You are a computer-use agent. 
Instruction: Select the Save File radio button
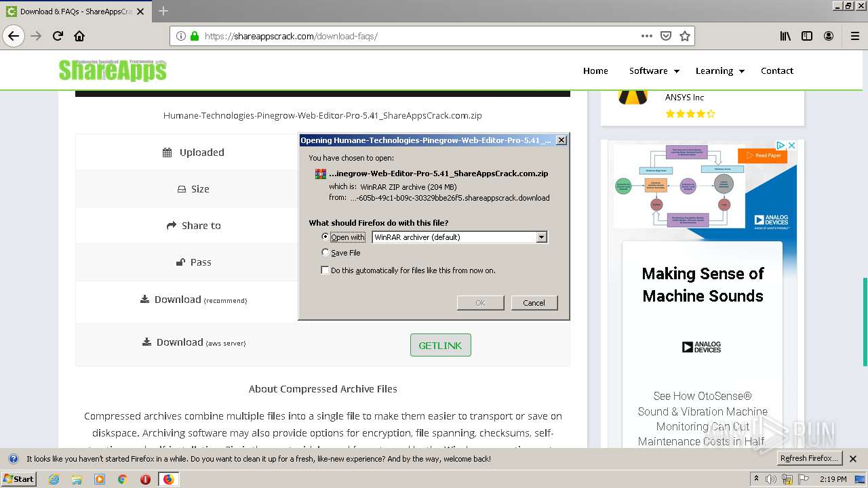click(x=325, y=252)
